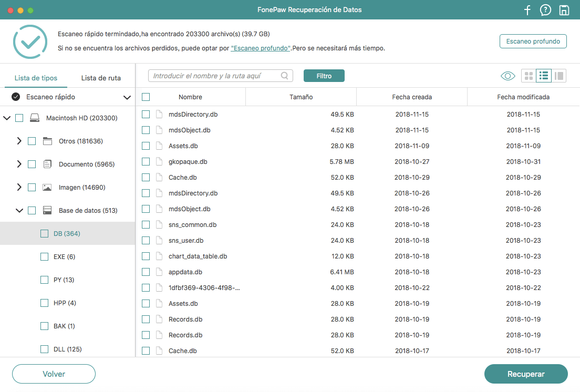Select the mdsObject.db dated 2018-10-26

coord(357,209)
